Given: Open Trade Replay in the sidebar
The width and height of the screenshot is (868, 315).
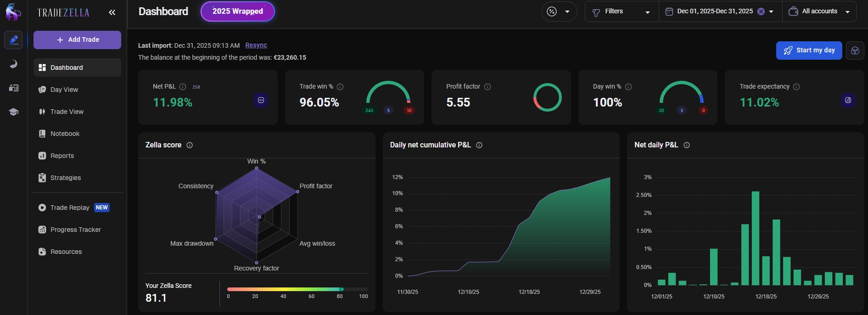Looking at the screenshot, I should pos(70,208).
